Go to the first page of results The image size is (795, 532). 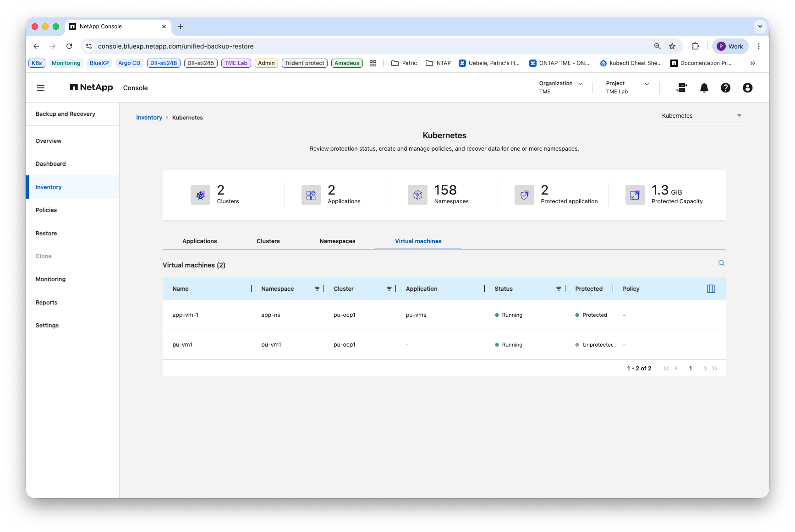[x=666, y=369]
